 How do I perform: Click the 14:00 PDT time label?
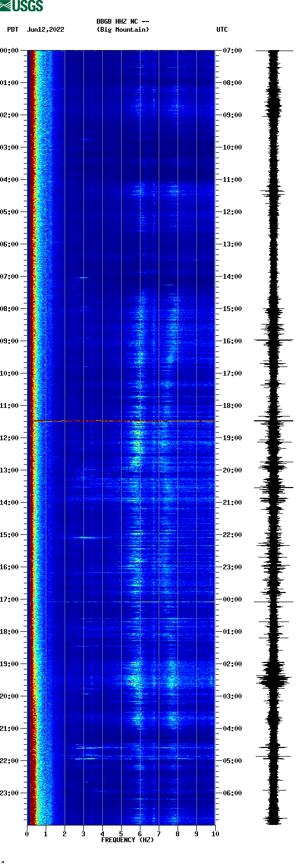[10, 503]
